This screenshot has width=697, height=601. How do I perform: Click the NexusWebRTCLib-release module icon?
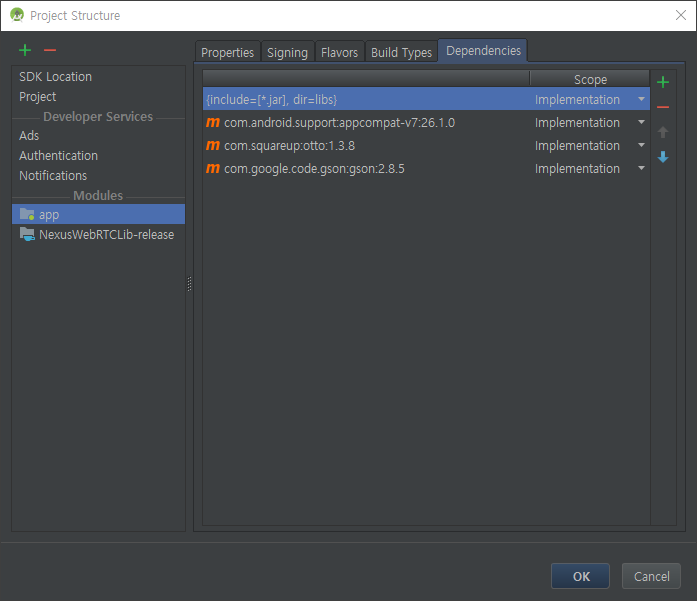pyautogui.click(x=27, y=234)
